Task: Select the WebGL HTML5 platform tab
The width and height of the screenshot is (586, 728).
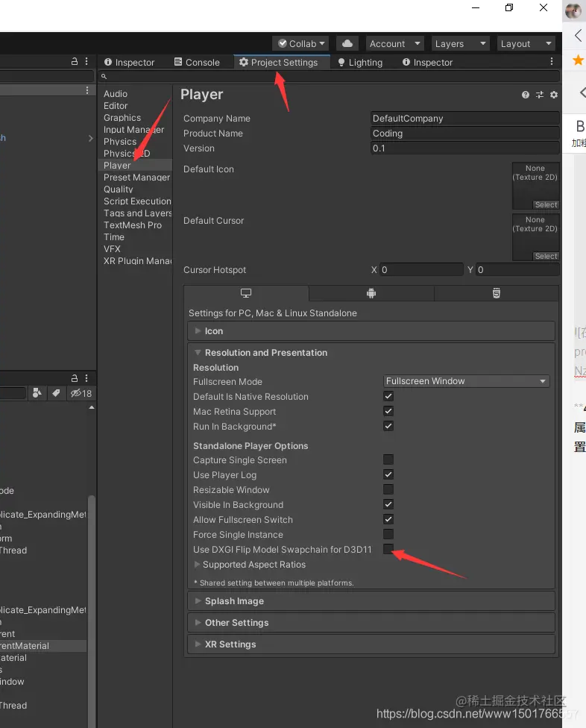Action: (x=497, y=293)
